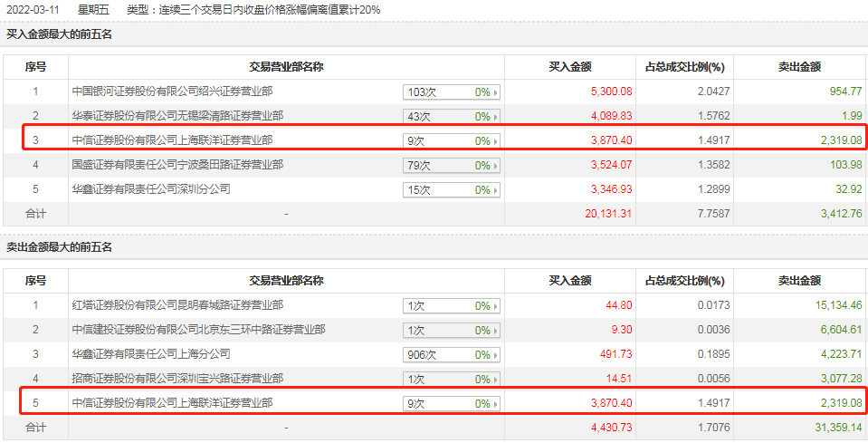Click buy amount 9.30
This screenshot has width=868, height=443.
pos(622,330)
